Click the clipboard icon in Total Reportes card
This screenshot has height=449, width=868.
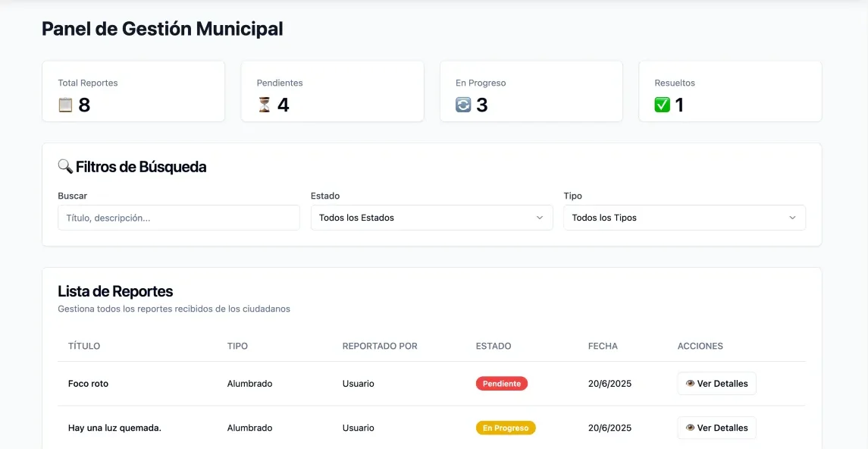click(x=65, y=105)
